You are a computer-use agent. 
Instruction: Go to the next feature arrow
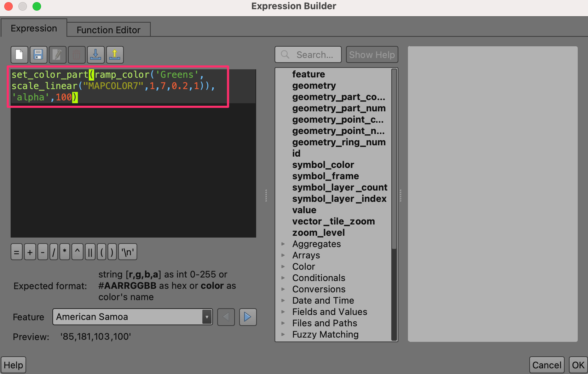point(248,317)
